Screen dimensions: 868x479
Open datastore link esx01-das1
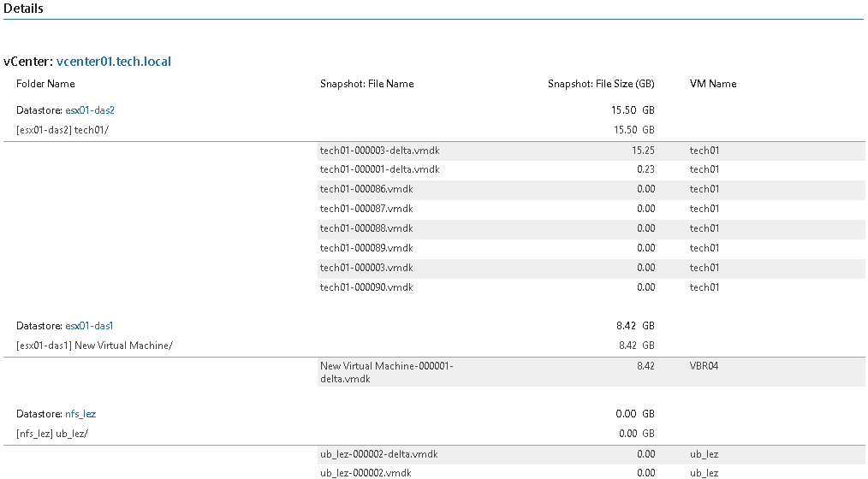(x=89, y=326)
